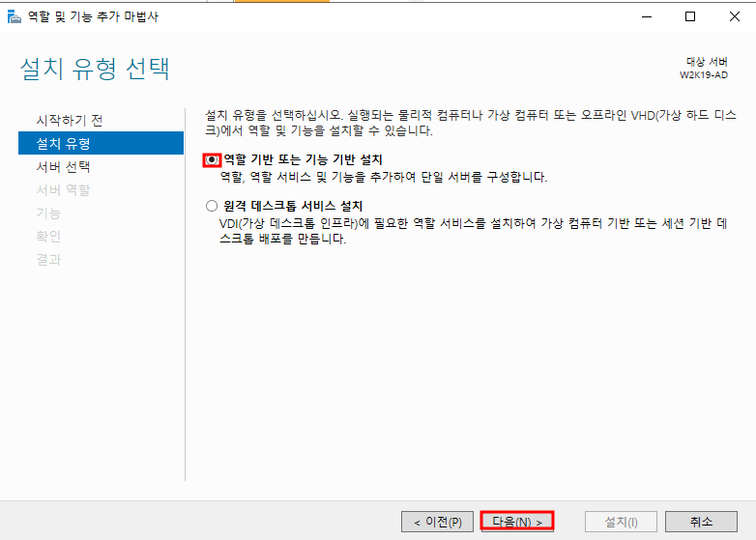756x540 pixels.
Task: Select the 설치 유형 step in sidebar
Action: [x=101, y=143]
